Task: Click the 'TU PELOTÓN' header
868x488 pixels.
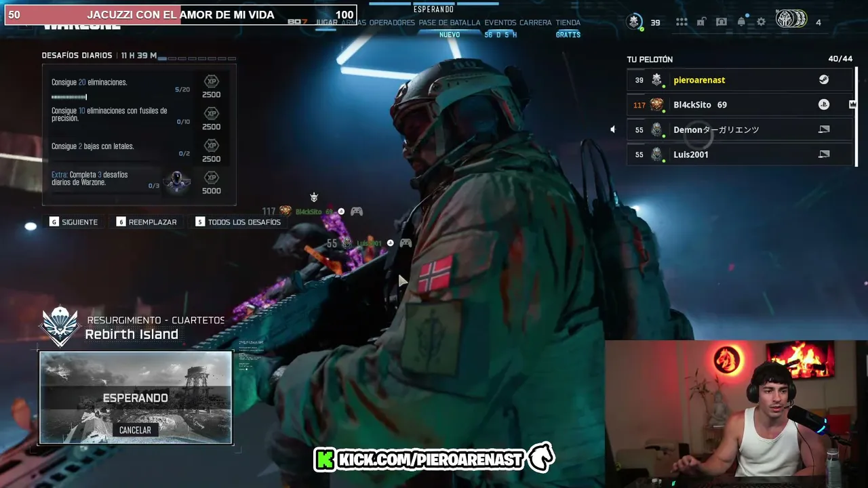Action: pyautogui.click(x=650, y=60)
